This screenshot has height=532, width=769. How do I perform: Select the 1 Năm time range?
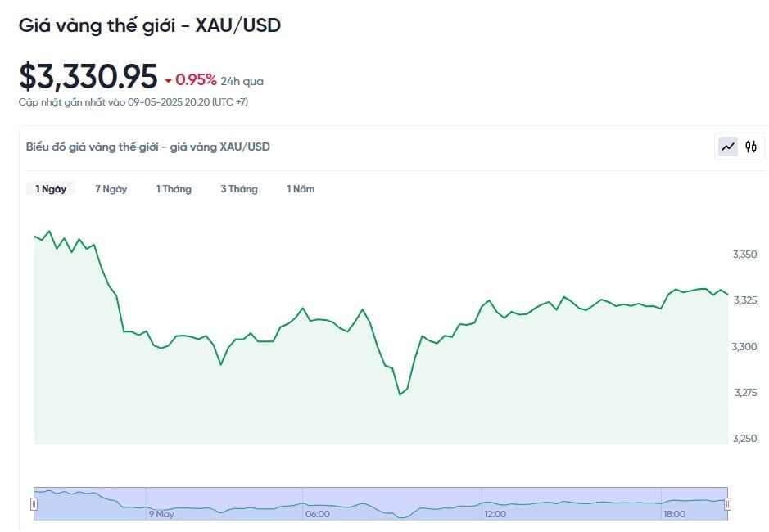point(300,189)
